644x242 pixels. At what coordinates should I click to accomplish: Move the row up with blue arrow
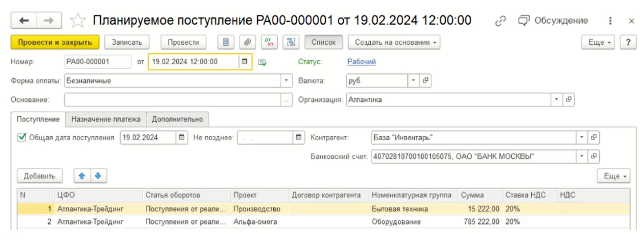pyautogui.click(x=82, y=176)
